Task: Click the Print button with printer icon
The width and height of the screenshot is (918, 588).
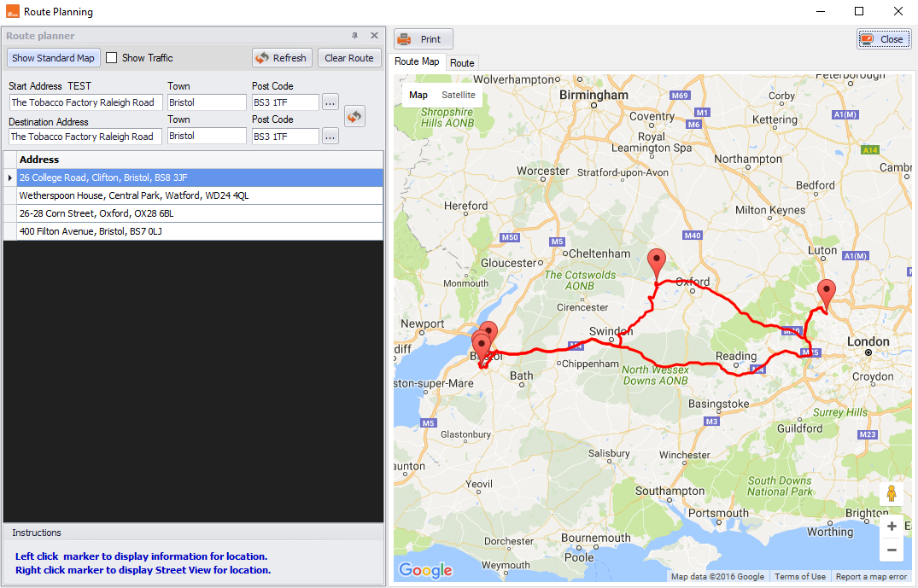Action: (x=424, y=39)
